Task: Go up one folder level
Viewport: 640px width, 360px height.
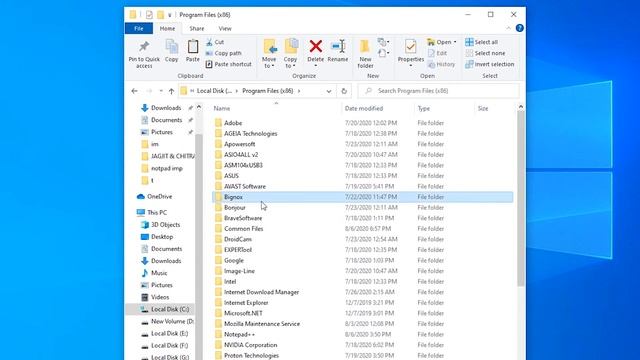Action: coord(171,91)
